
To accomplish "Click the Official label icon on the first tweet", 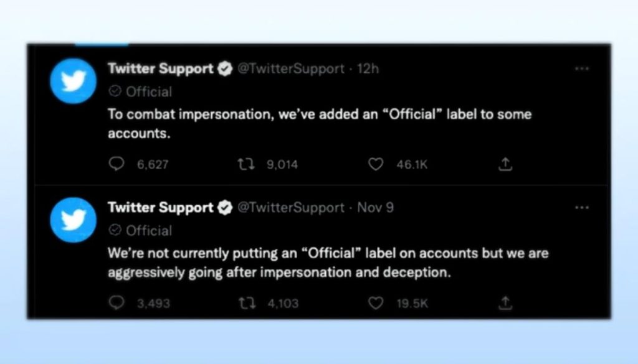I will point(115,91).
